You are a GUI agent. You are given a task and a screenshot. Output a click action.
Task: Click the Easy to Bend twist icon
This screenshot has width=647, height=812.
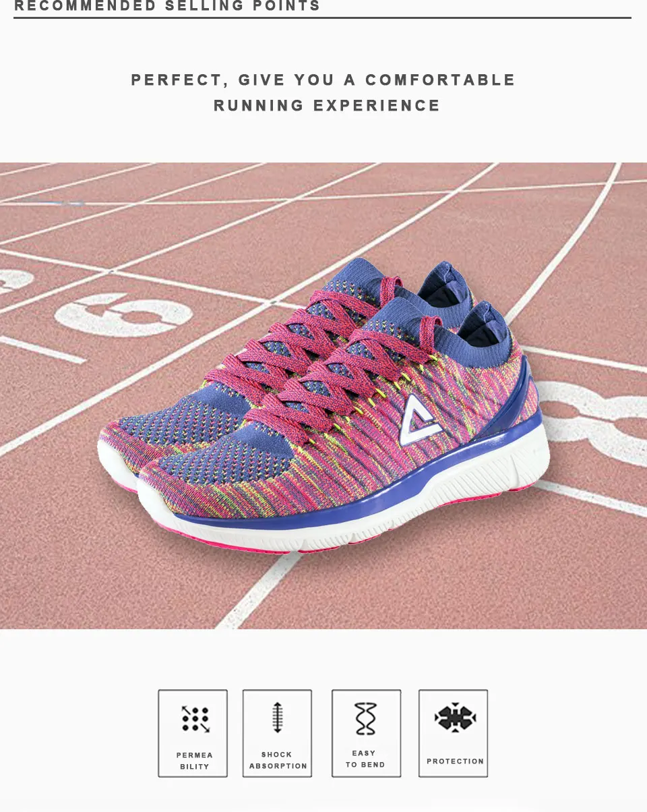coord(366,719)
